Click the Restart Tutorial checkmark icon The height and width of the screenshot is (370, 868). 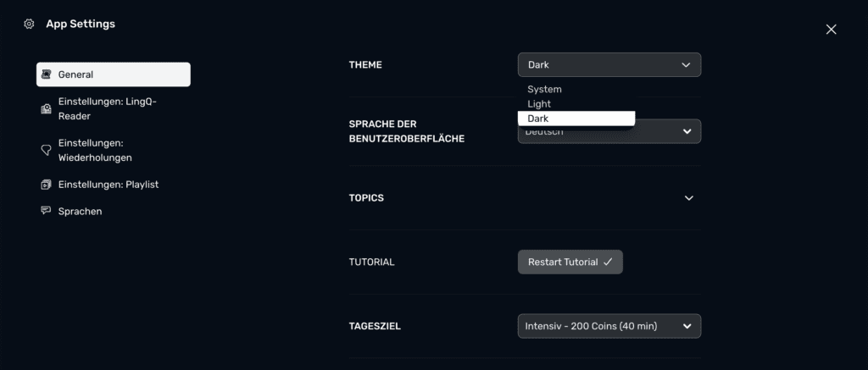pos(608,262)
